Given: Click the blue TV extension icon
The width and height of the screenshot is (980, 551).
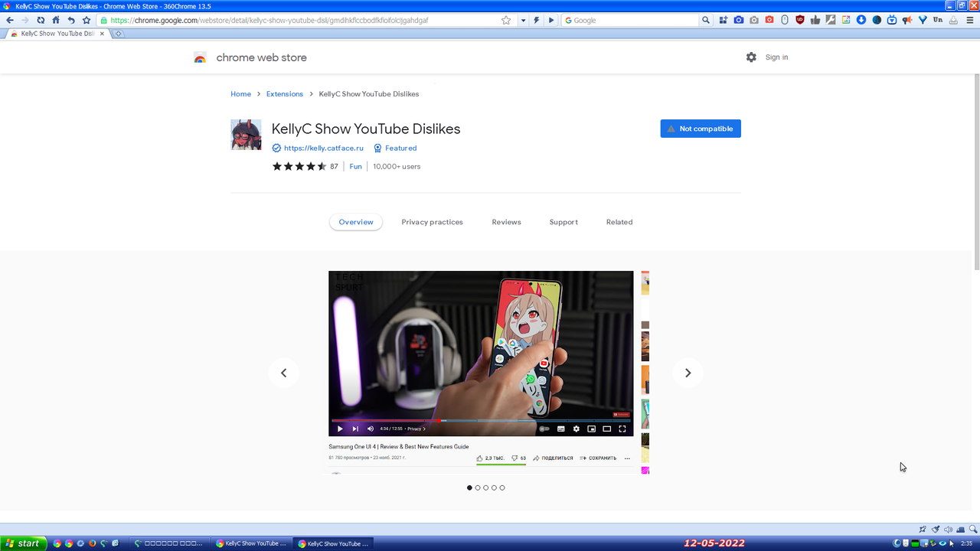Looking at the screenshot, I should (892, 20).
